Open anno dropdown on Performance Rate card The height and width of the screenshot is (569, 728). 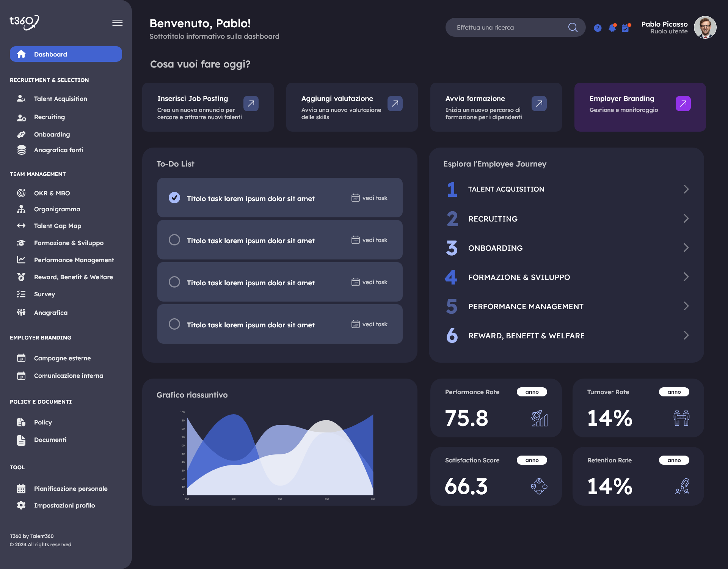[x=532, y=392]
